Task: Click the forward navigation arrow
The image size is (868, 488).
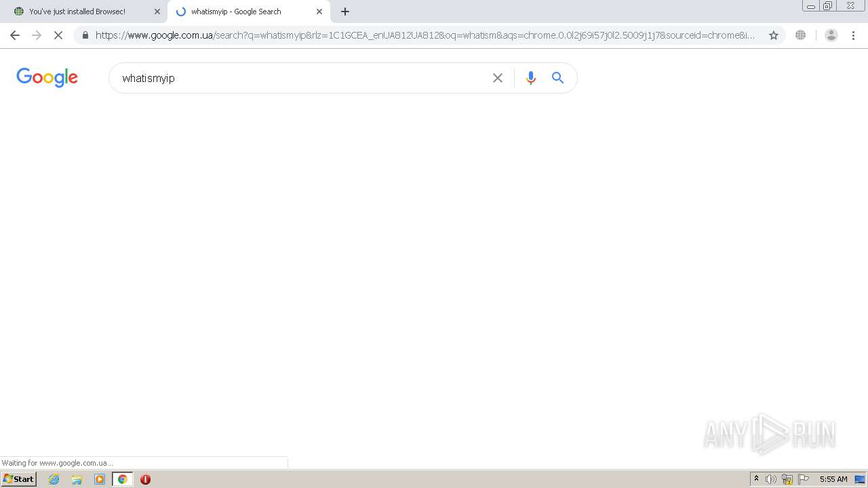Action: (x=37, y=35)
